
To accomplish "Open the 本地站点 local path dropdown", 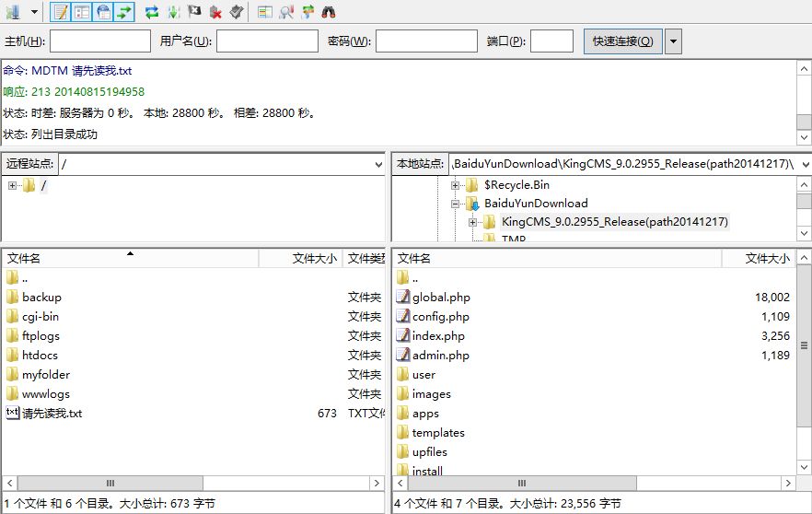I will pos(806,164).
